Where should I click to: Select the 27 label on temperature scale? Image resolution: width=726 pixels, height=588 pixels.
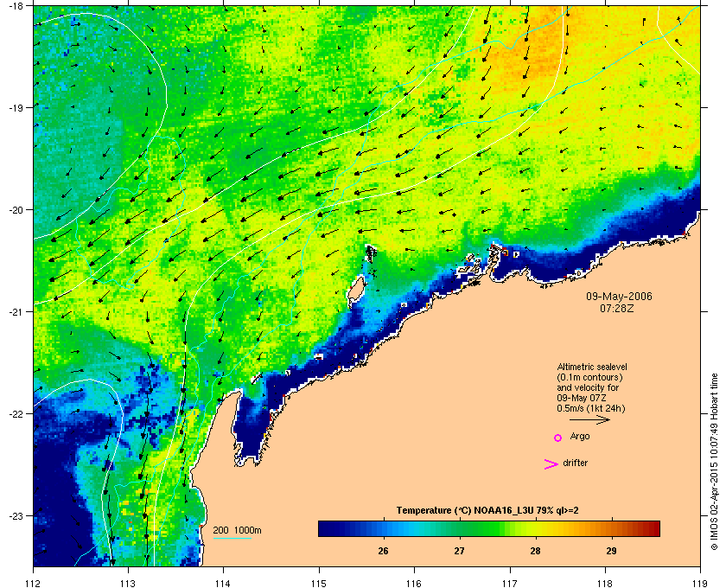[459, 551]
